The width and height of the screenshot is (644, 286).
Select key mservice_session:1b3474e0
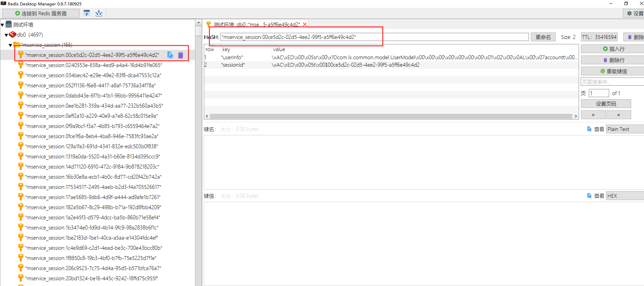pos(92,227)
